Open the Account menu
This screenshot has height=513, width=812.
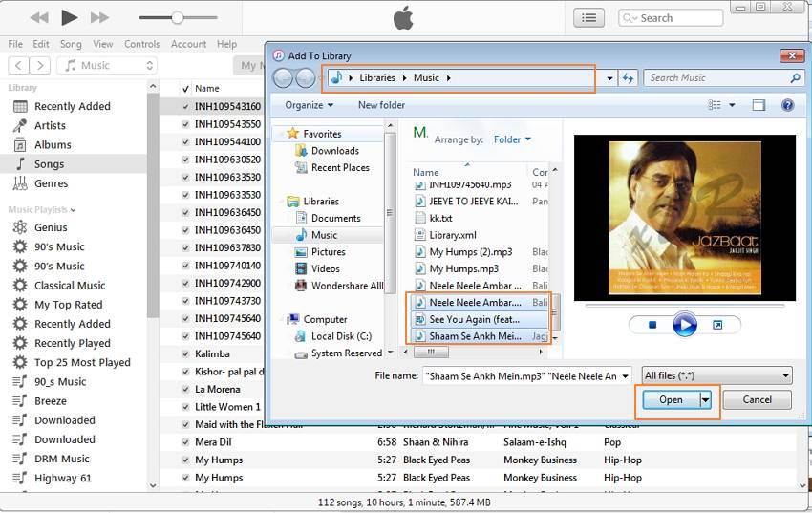[x=188, y=44]
